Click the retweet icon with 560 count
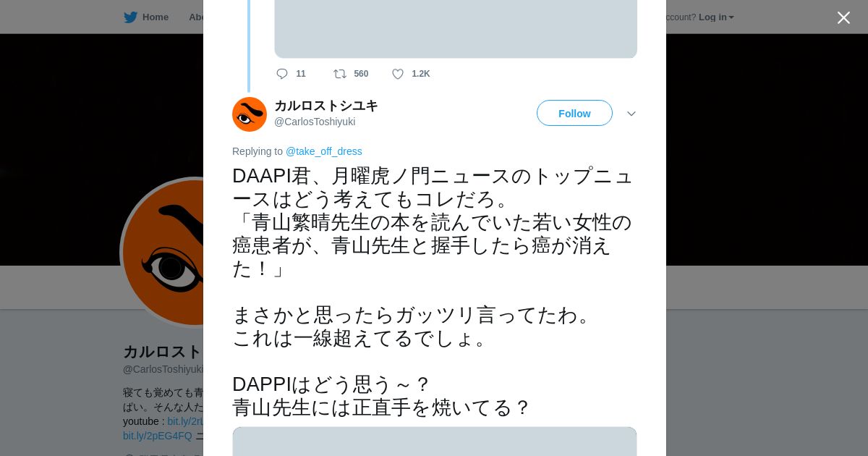The width and height of the screenshot is (868, 456). tap(340, 74)
